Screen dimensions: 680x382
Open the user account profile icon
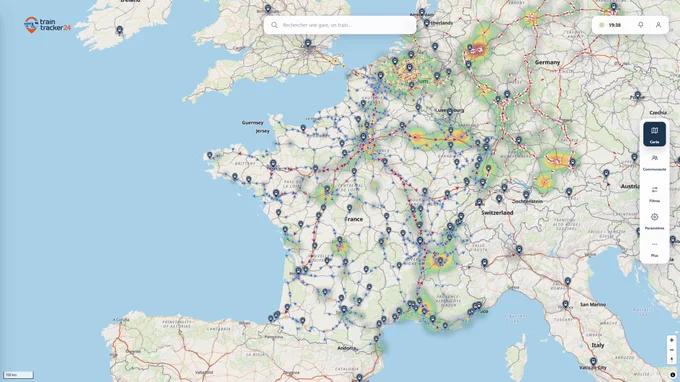click(658, 25)
